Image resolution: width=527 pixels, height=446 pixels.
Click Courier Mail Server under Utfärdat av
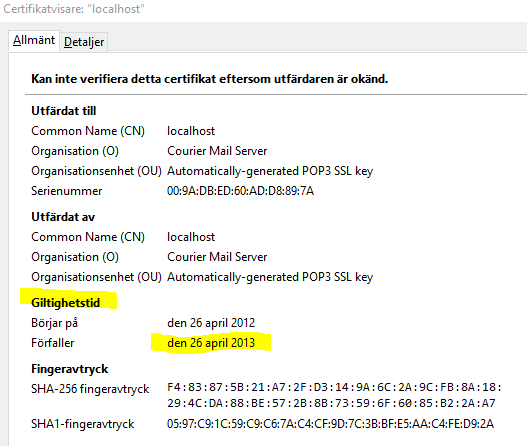(x=217, y=257)
